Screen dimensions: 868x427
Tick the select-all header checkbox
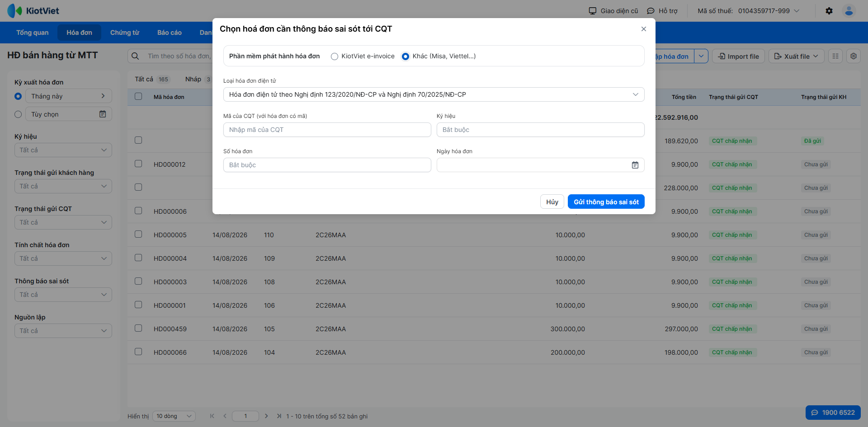click(x=138, y=96)
